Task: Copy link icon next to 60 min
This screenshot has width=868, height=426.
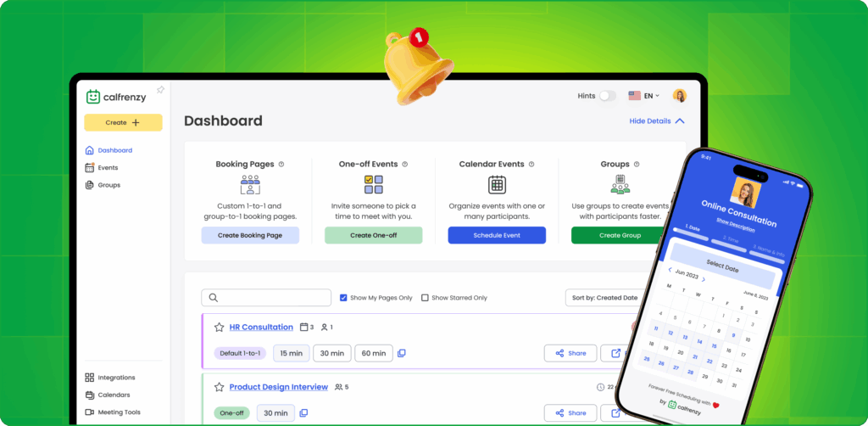Action: pos(402,353)
